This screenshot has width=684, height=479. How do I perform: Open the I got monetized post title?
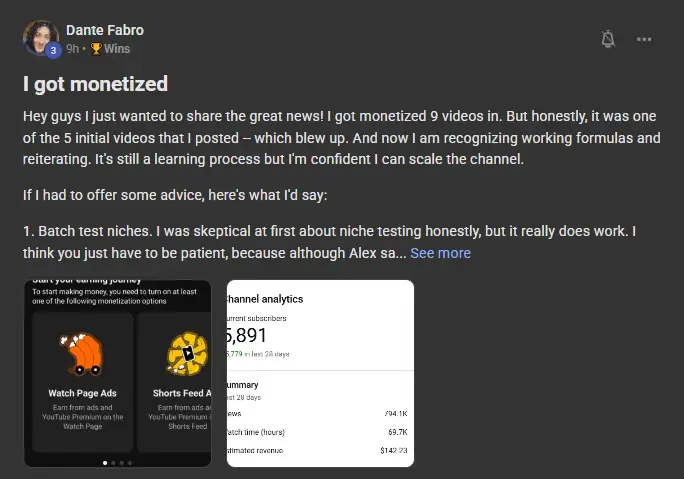tap(95, 84)
